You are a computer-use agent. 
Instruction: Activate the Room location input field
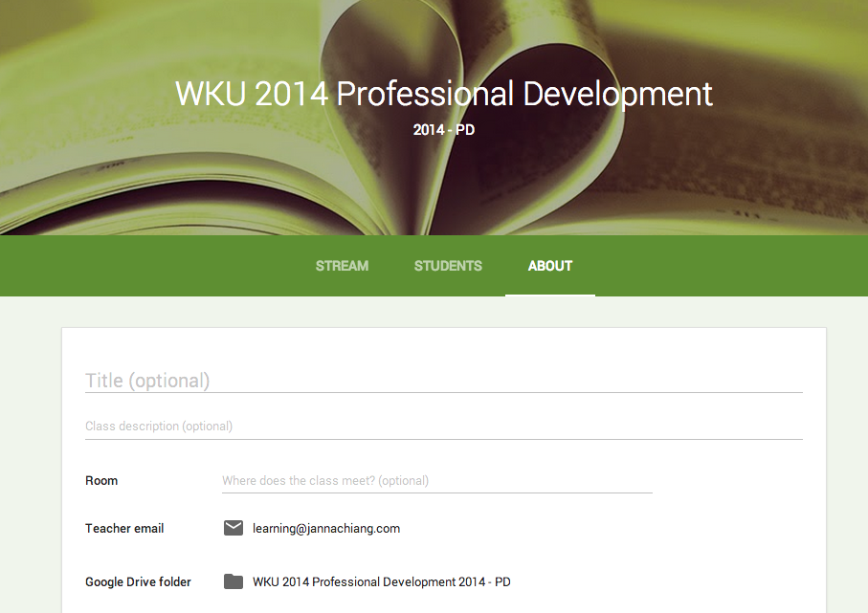click(x=436, y=481)
